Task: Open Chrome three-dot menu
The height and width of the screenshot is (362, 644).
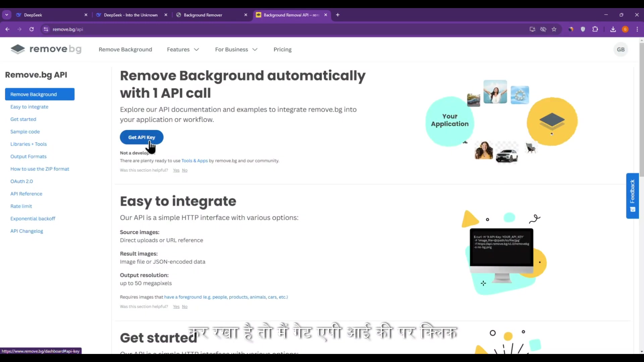Action: tap(637, 29)
